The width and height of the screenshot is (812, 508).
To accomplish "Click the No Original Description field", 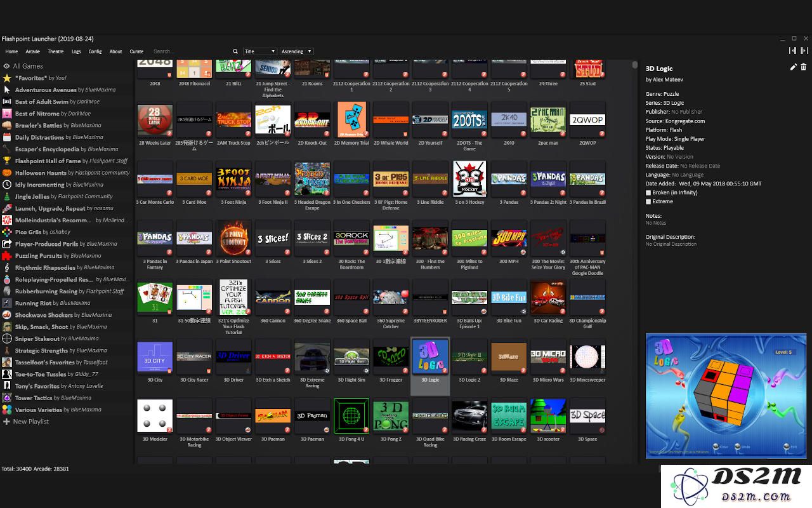I will [671, 244].
